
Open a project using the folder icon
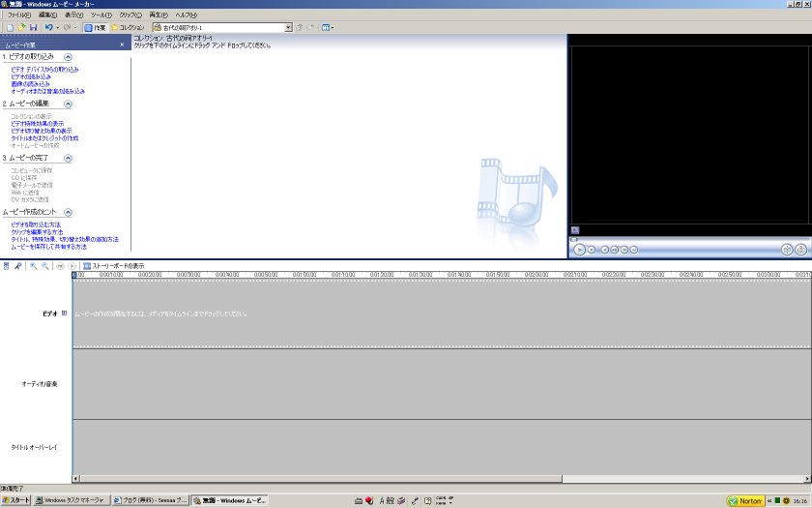pyautogui.click(x=21, y=27)
